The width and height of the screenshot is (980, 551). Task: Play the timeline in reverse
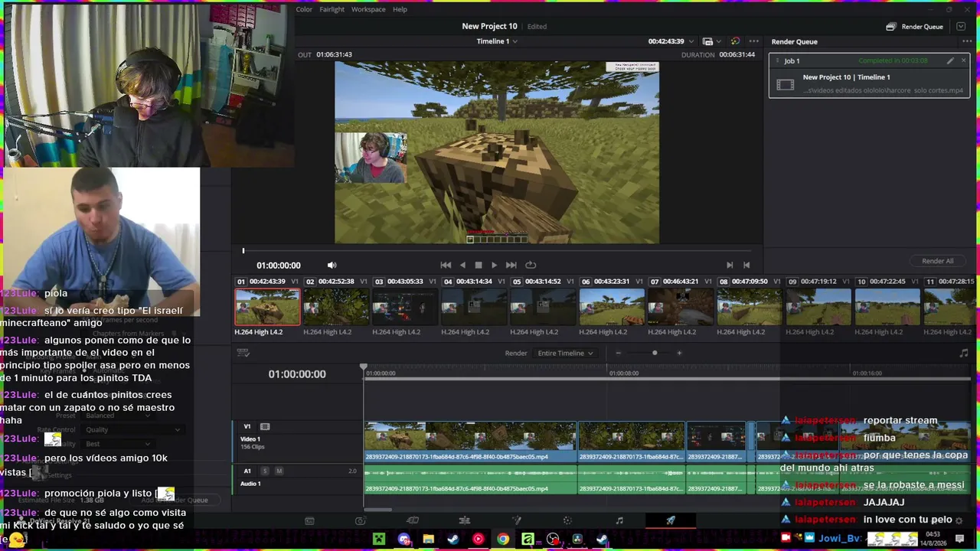pyautogui.click(x=462, y=265)
